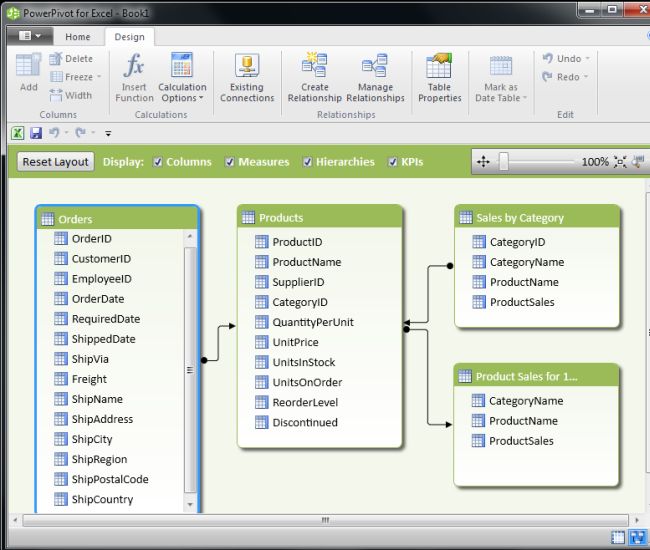Click the Fit to Screen icon
Viewport: 650px width, 550px height.
(x=620, y=162)
